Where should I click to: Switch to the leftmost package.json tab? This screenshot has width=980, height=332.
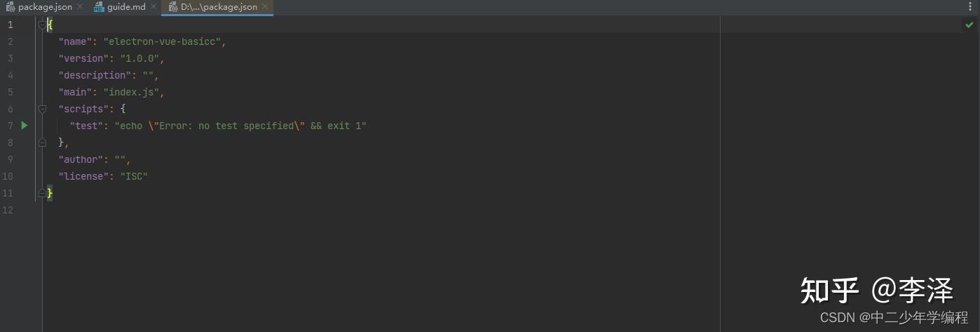pyautogui.click(x=45, y=7)
